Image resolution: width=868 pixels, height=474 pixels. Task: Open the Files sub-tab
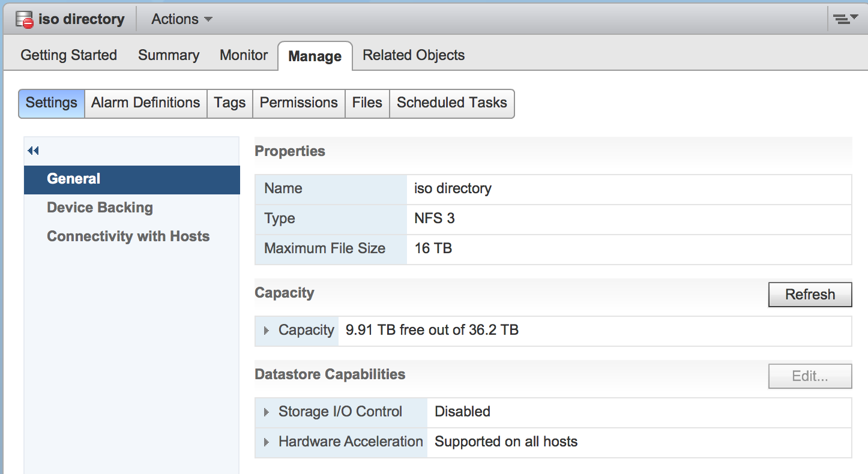(x=367, y=103)
